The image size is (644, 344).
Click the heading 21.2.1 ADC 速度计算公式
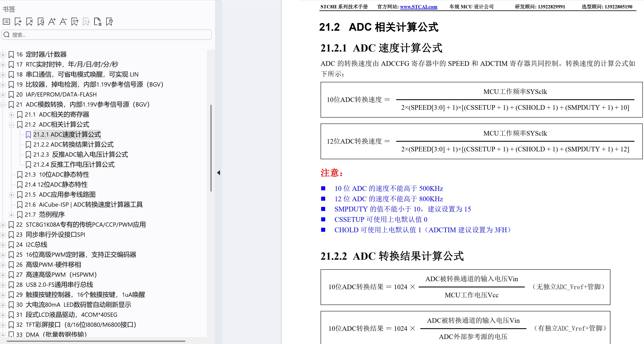click(382, 48)
